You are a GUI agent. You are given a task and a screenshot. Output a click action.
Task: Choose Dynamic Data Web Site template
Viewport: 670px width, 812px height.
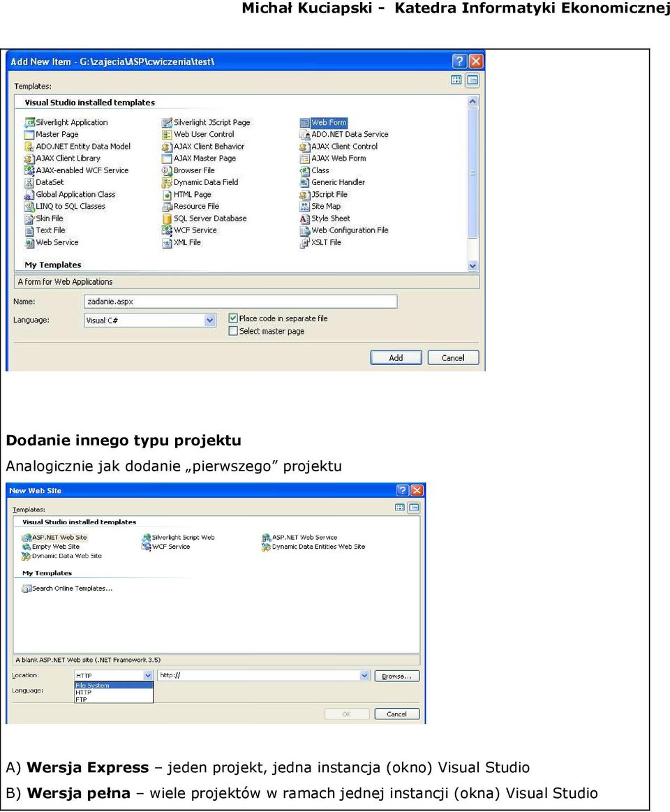[x=61, y=556]
